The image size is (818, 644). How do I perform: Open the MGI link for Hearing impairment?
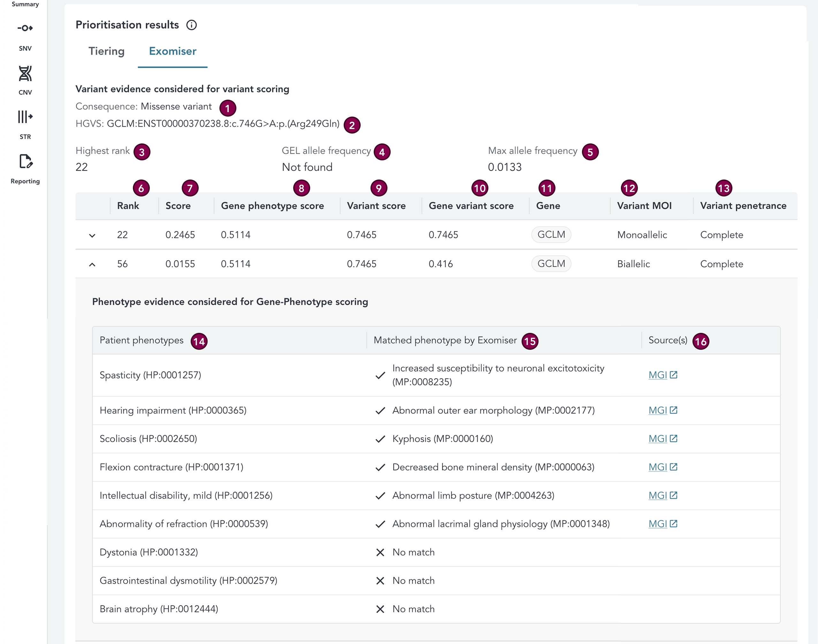pyautogui.click(x=659, y=410)
